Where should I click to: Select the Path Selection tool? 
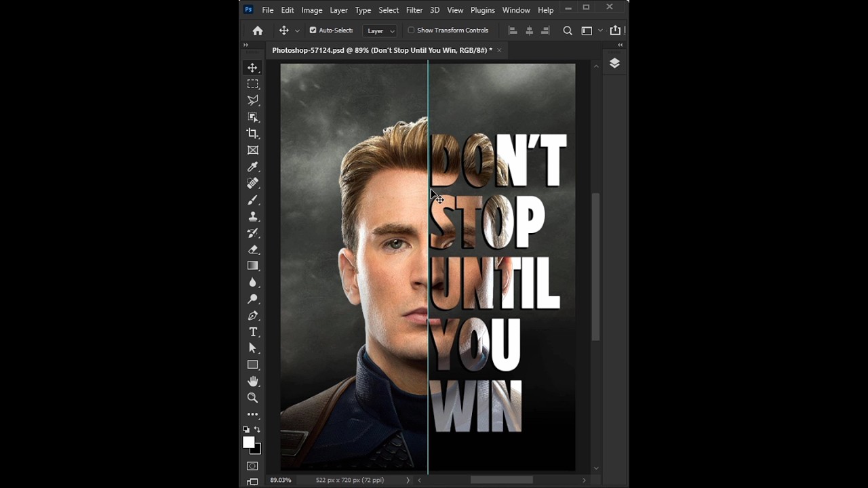(252, 348)
